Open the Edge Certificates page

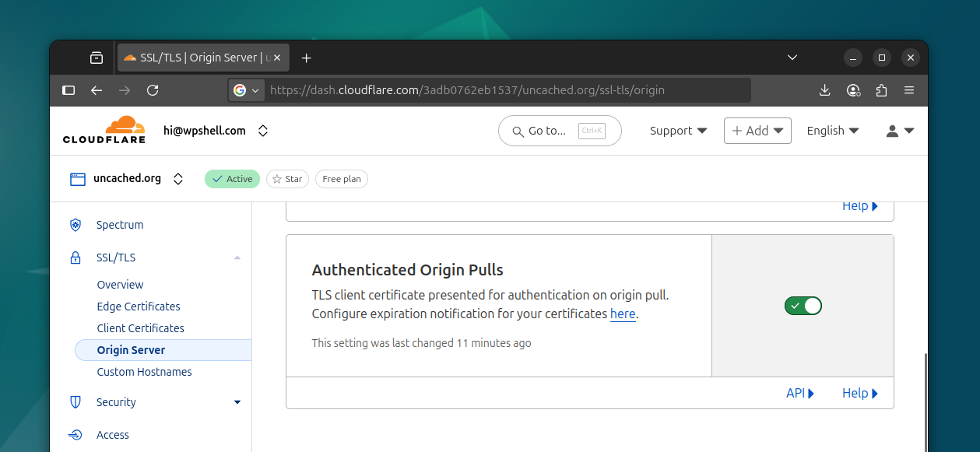click(139, 307)
